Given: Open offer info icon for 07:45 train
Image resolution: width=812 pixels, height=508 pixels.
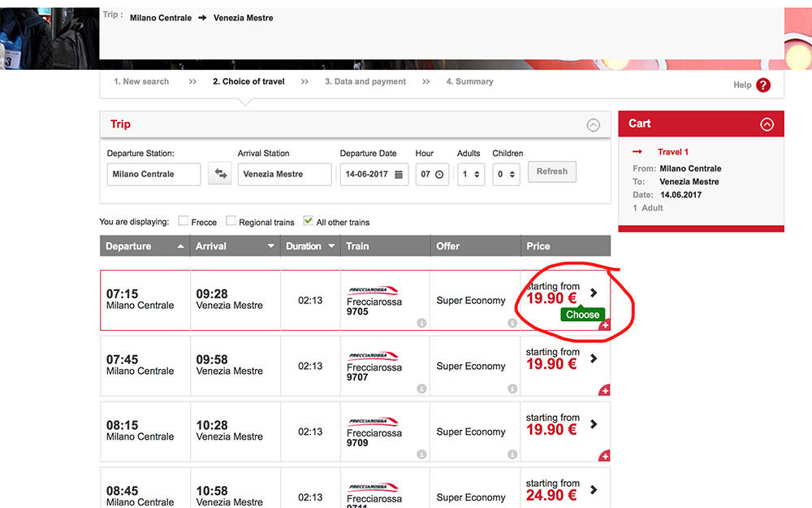Looking at the screenshot, I should click(x=512, y=389).
